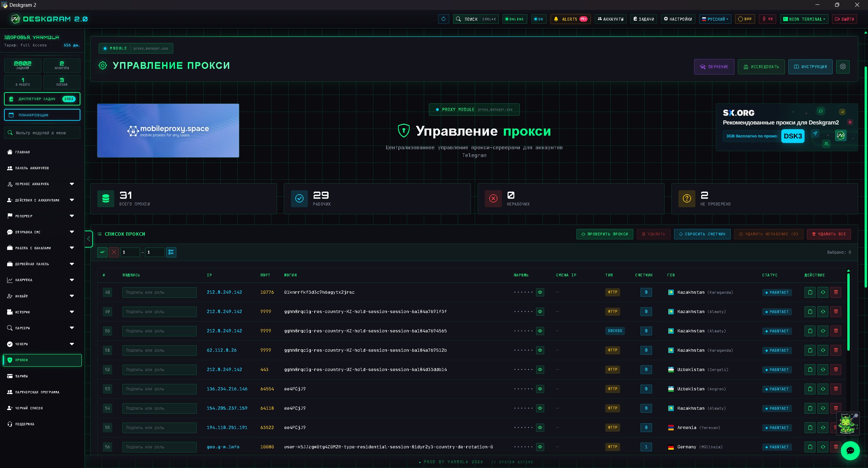Image resolution: width=868 pixels, height=468 pixels.
Task: Click the refresh icon in top bar
Action: click(443, 19)
